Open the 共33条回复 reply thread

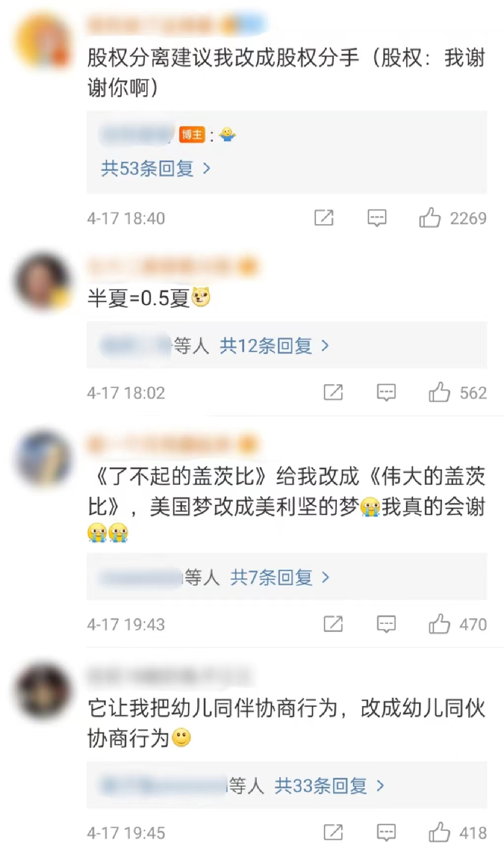click(329, 786)
